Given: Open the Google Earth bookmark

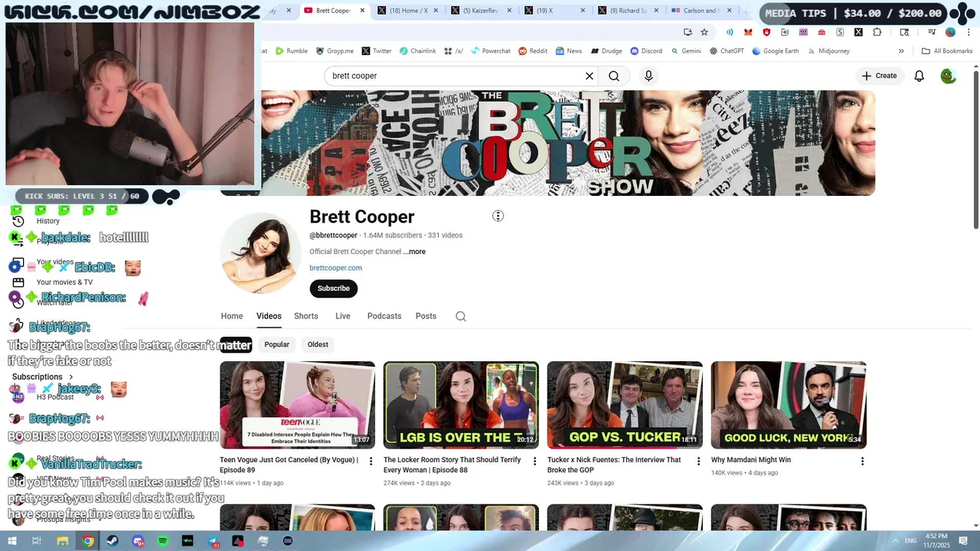Looking at the screenshot, I should 776,51.
